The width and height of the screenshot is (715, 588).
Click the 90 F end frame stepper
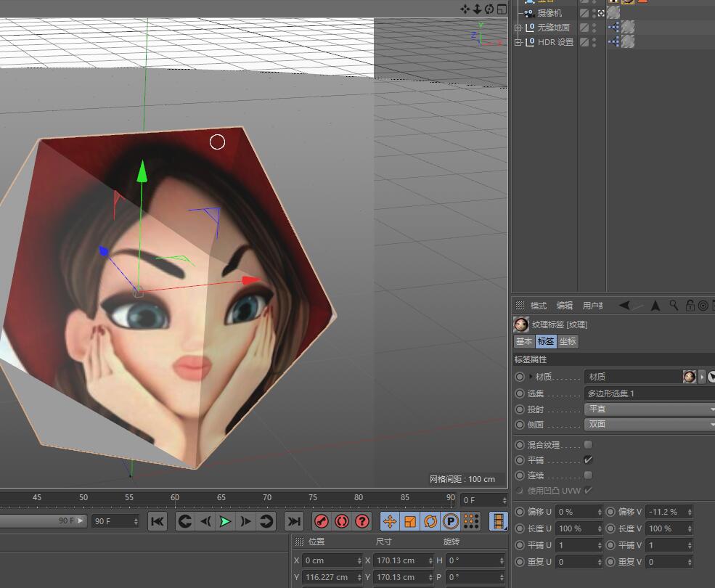tap(136, 521)
